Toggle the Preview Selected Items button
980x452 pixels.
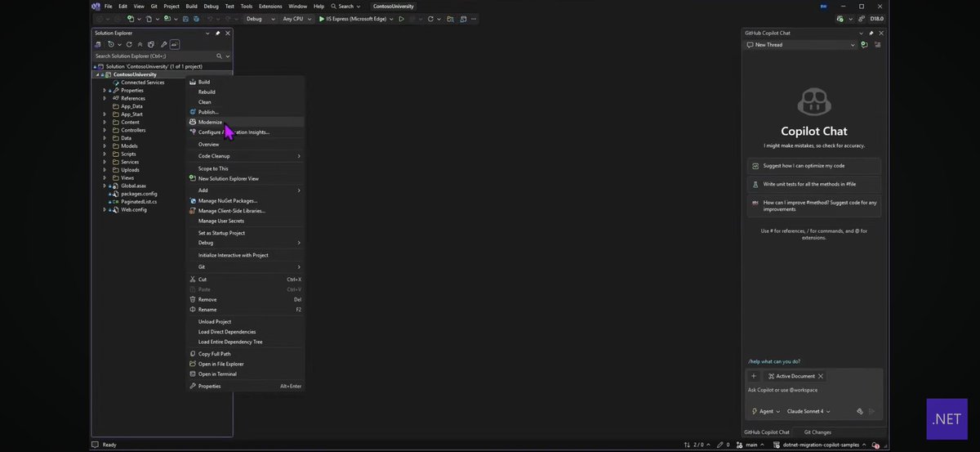click(175, 44)
